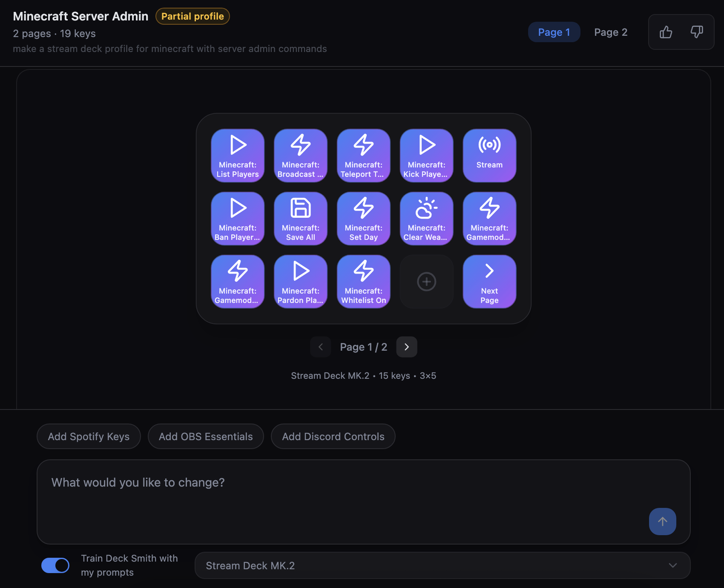This screenshot has height=588, width=724.
Task: Click the Minecraft: Clear Weather key
Action: pos(426,218)
